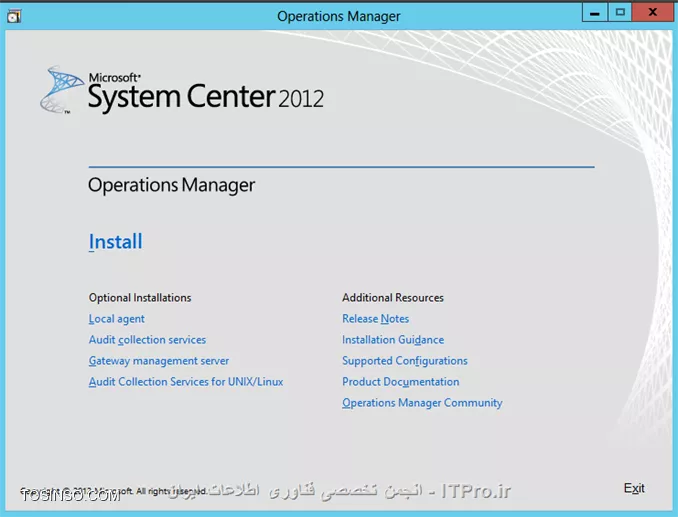This screenshot has height=517, width=678.
Task: View Installation Guidance
Action: tap(393, 340)
